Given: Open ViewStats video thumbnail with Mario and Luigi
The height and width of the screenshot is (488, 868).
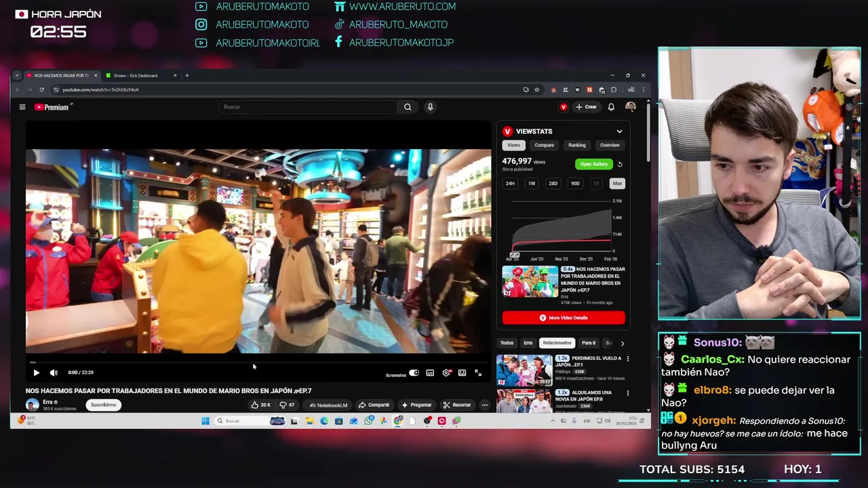Looking at the screenshot, I should [x=530, y=281].
